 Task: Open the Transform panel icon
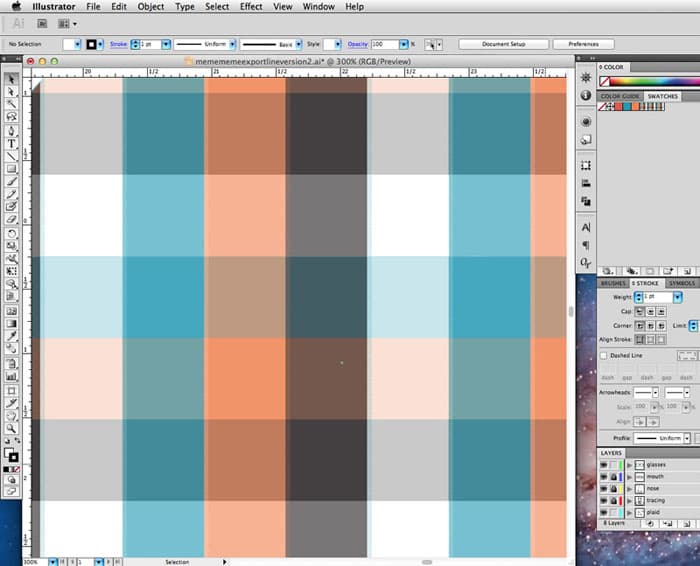click(x=586, y=166)
